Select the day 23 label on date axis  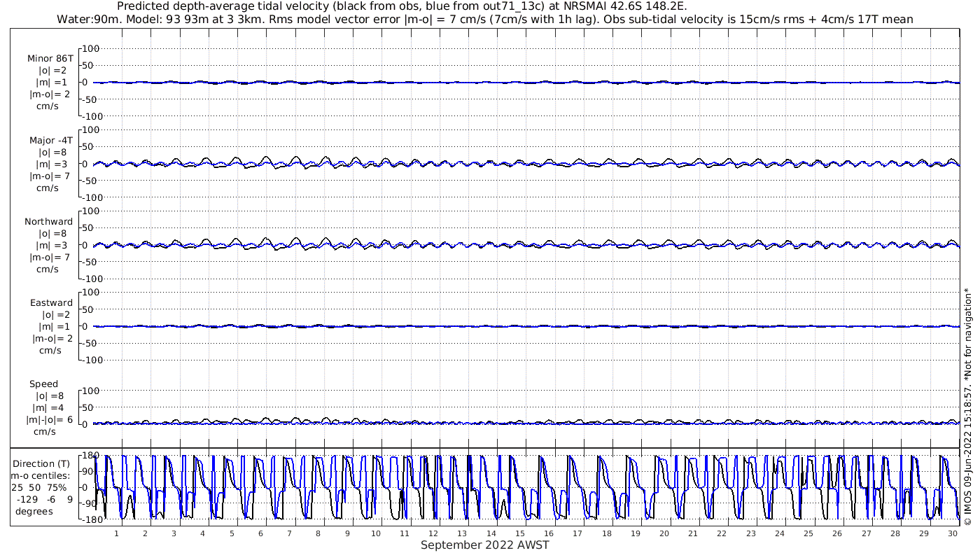tap(750, 533)
